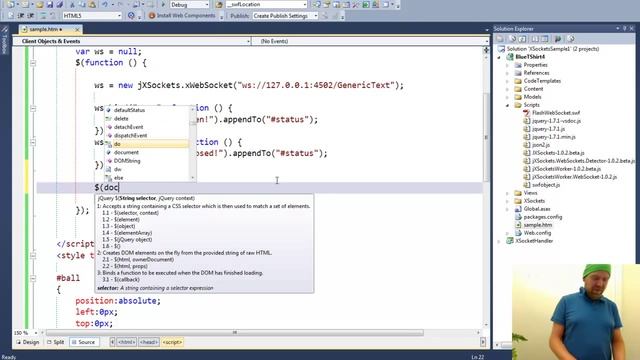Viewport: 640px width, 360px height.
Task: Select Web.config in Solution Explorer
Action: pyautogui.click(x=537, y=233)
